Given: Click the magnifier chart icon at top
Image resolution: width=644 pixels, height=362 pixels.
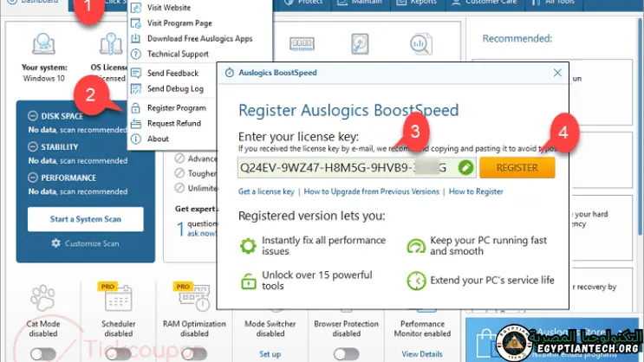Looking at the screenshot, I should coord(420,44).
